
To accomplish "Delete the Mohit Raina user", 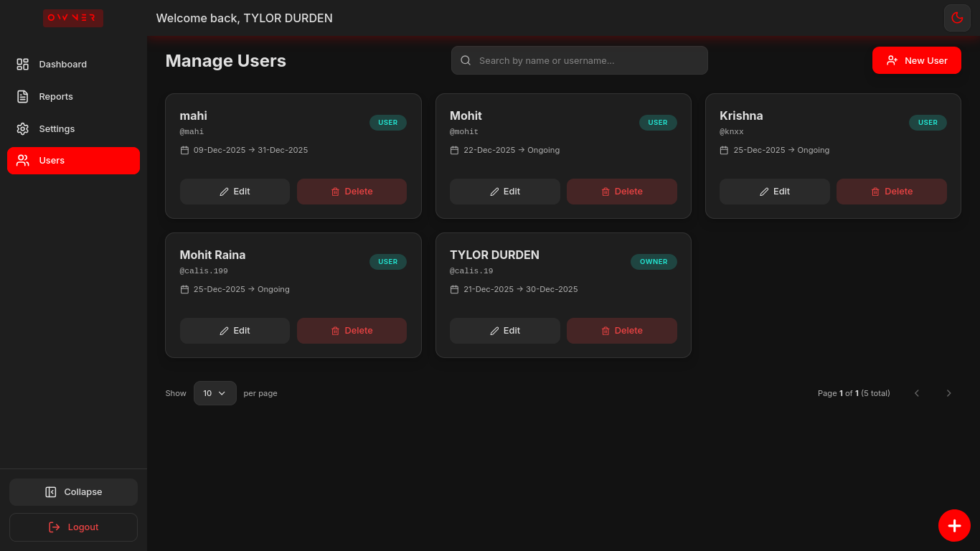I will click(352, 331).
